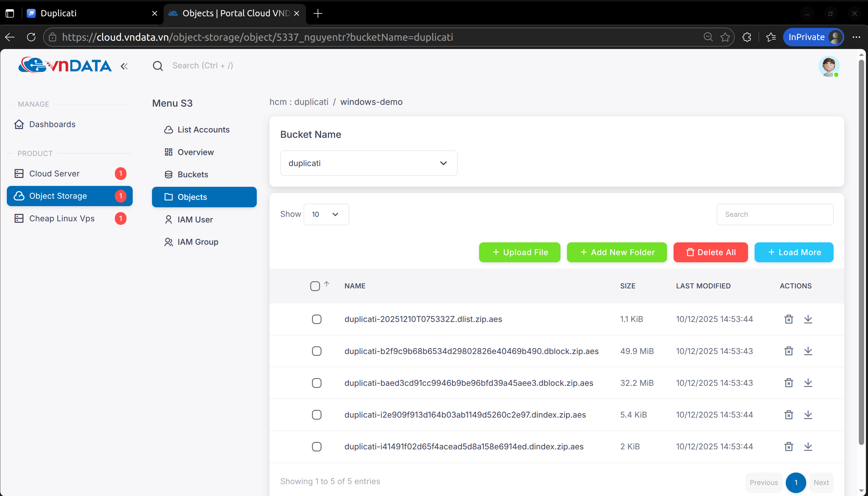Image resolution: width=868 pixels, height=496 pixels.
Task: Delete the duplicati-b2f9c9b dblock file
Action: pos(788,351)
